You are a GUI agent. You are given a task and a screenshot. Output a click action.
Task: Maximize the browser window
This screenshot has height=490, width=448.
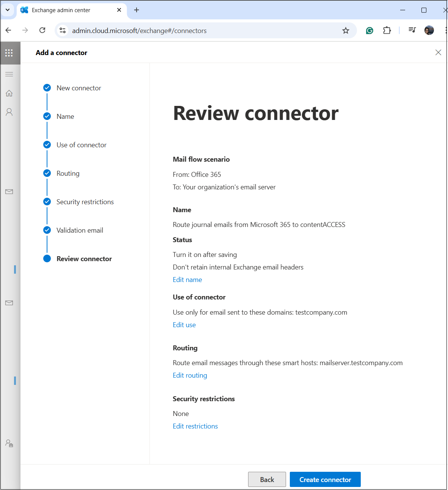[x=424, y=10]
